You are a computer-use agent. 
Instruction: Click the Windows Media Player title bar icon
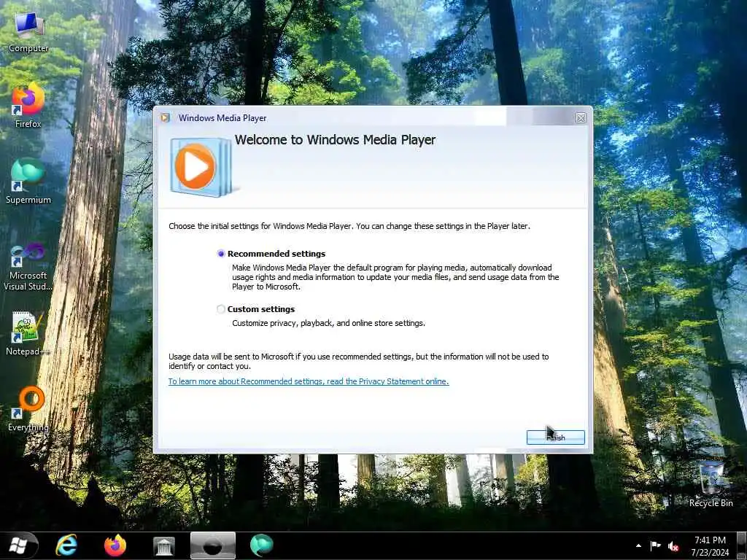(x=166, y=117)
